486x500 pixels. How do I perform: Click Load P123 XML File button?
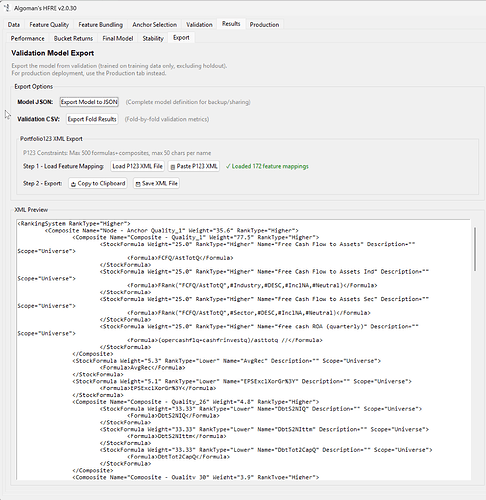137,166
